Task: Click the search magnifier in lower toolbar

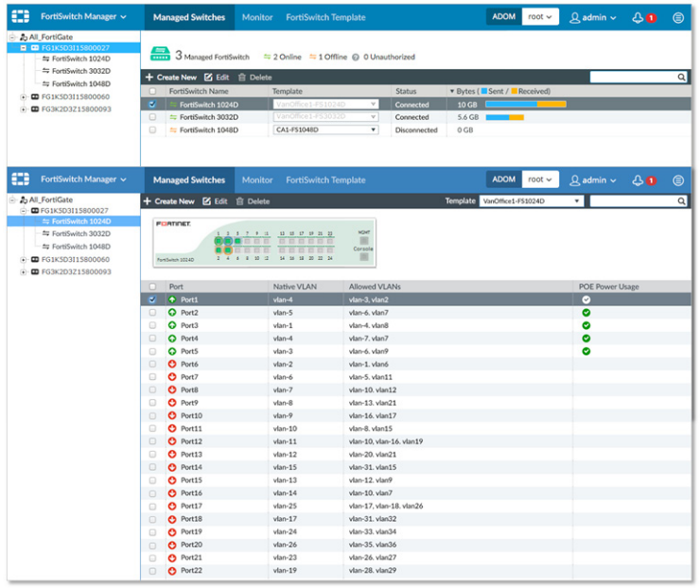Action: click(x=681, y=201)
